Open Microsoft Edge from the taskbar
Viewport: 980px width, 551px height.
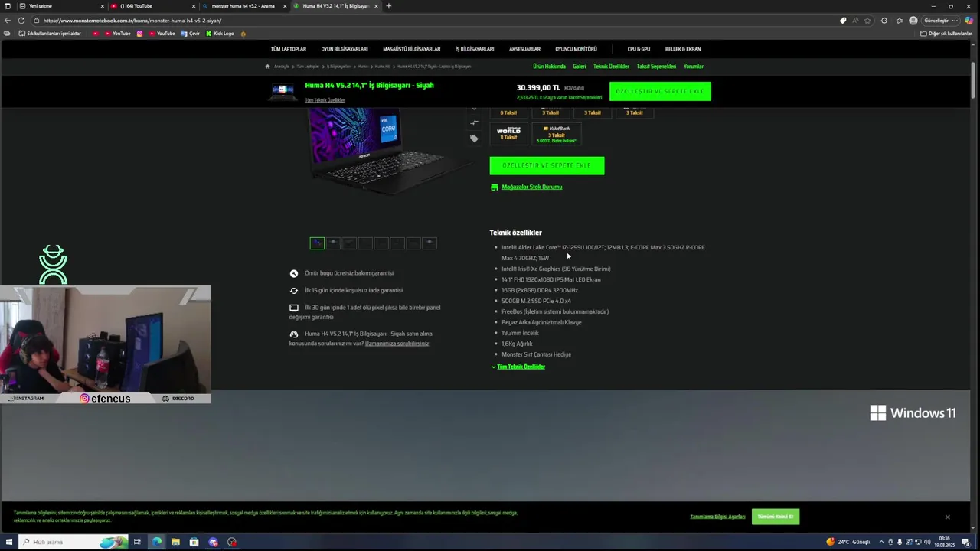tap(156, 542)
